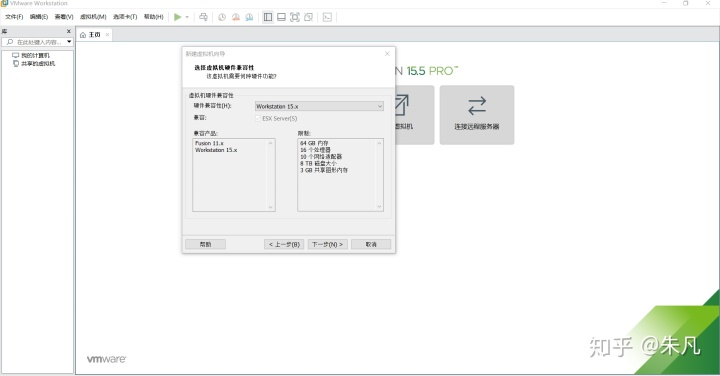Toggle the thumbnail bar view icon
This screenshot has height=376, width=720.
point(281,17)
